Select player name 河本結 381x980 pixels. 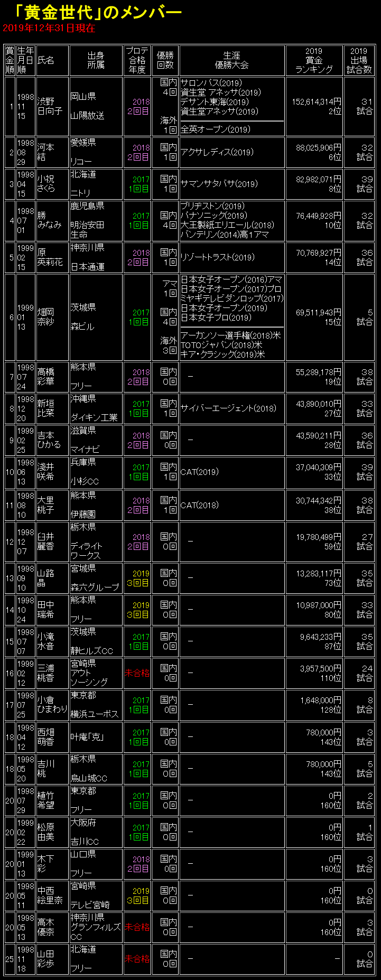pyautogui.click(x=46, y=152)
